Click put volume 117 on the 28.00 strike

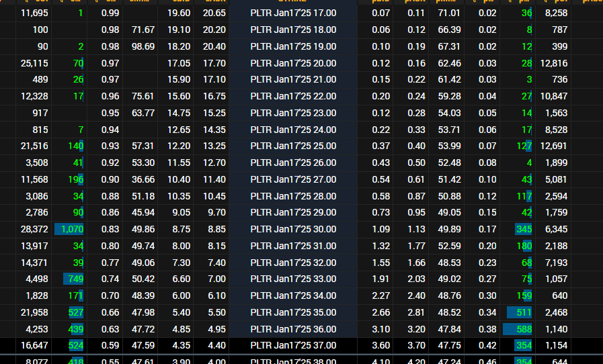[x=524, y=196]
